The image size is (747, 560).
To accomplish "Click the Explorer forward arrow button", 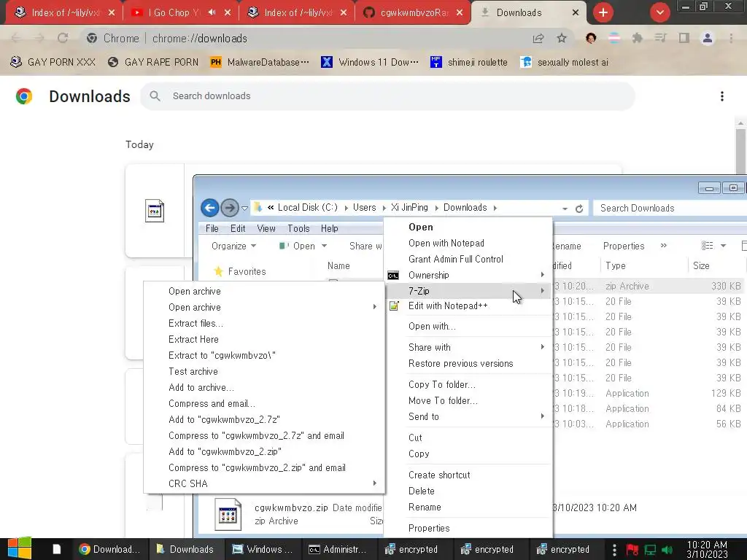I will (x=230, y=208).
